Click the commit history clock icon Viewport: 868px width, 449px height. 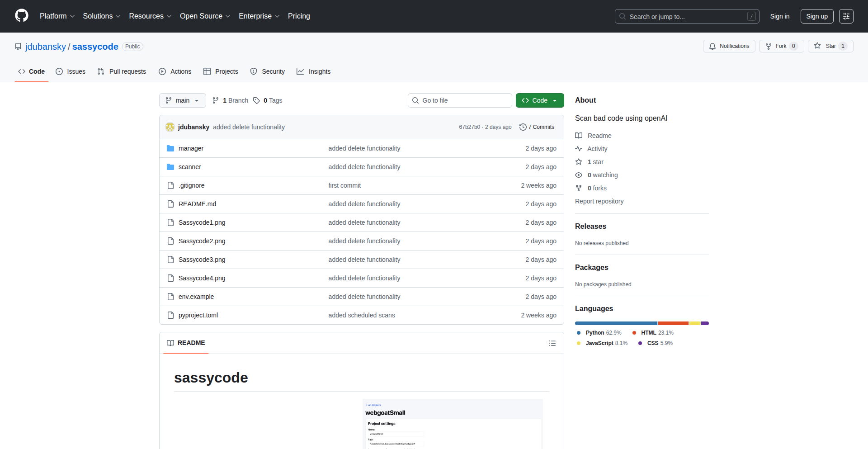523,127
